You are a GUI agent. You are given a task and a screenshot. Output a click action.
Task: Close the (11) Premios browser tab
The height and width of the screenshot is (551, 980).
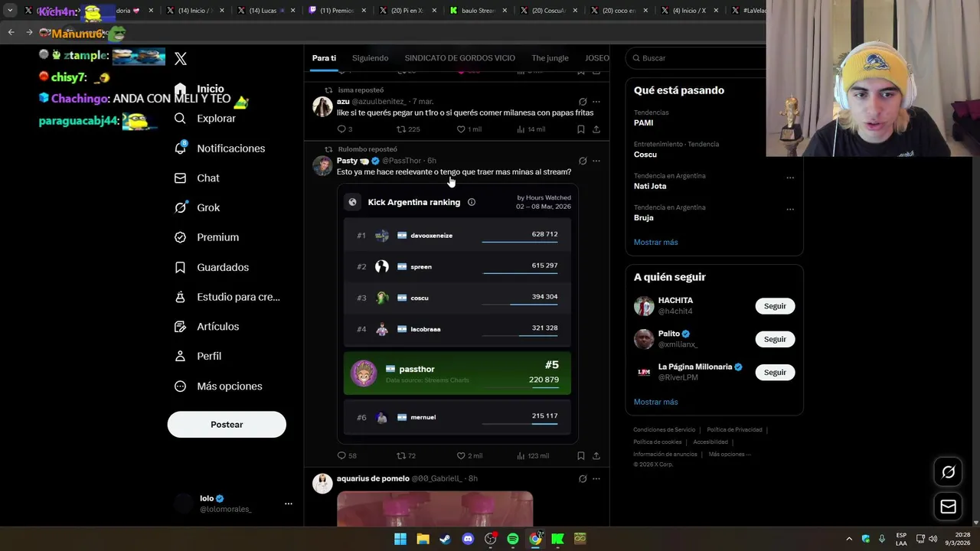click(x=364, y=11)
